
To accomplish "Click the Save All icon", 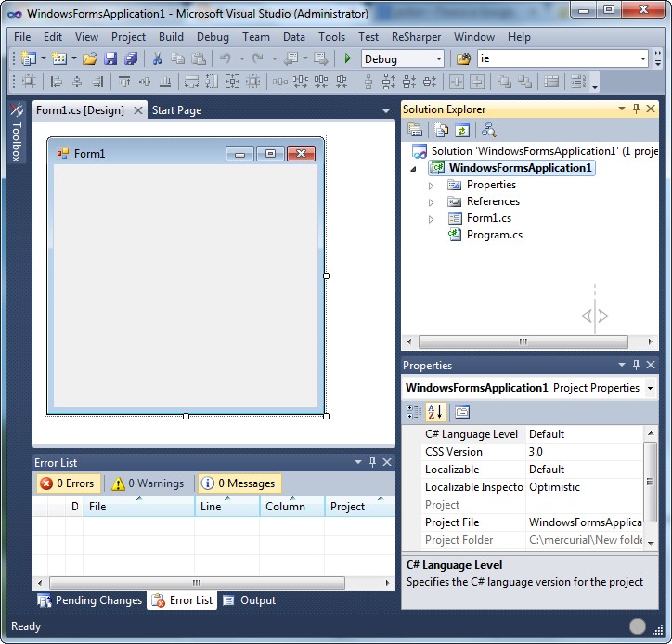I will (131, 58).
